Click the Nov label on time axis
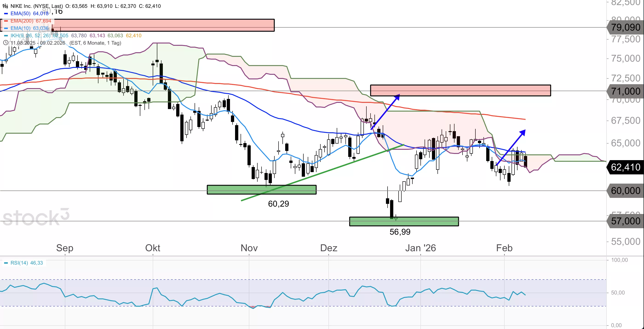Screen dimensions: 644x329 click(x=249, y=248)
